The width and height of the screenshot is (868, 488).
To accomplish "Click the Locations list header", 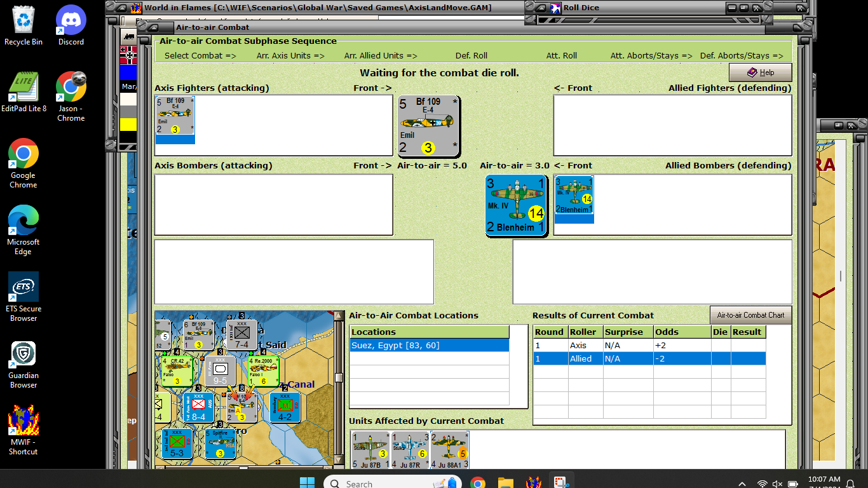I will tap(430, 332).
